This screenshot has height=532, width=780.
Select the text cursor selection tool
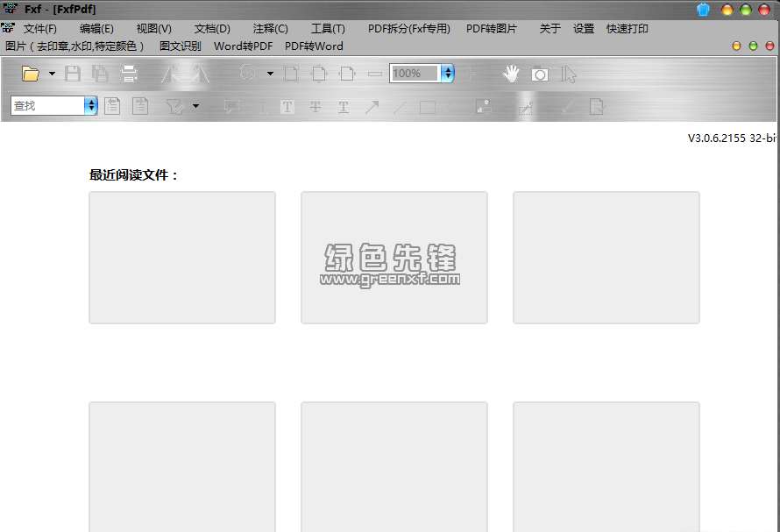point(568,74)
